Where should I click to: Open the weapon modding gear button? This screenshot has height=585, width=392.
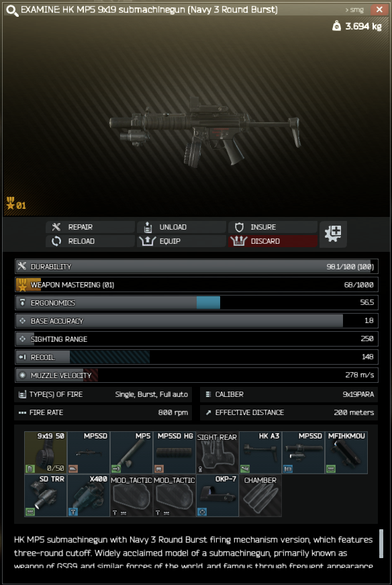pos(333,234)
